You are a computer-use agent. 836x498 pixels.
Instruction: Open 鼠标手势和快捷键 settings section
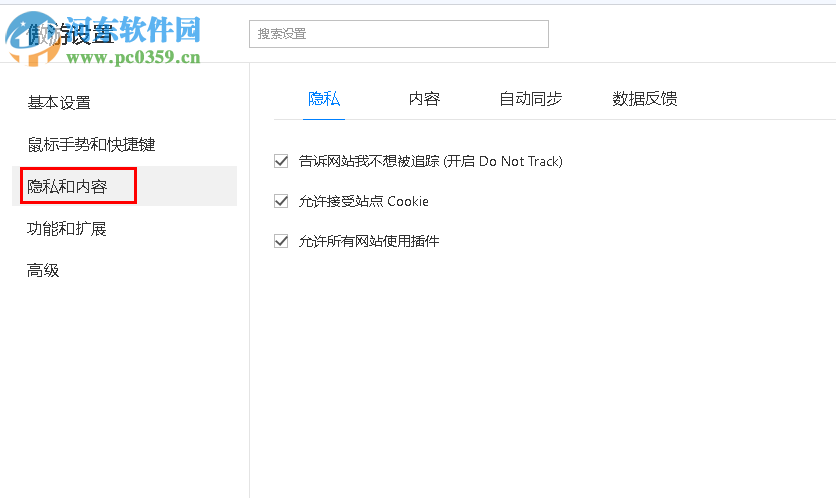point(91,144)
